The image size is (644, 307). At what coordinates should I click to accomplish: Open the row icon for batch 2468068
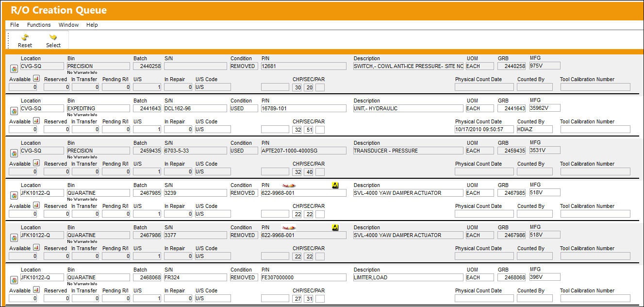click(x=14, y=280)
